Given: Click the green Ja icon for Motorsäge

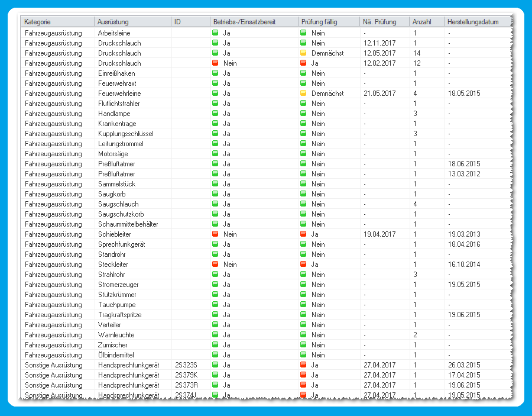Looking at the screenshot, I should pos(216,154).
